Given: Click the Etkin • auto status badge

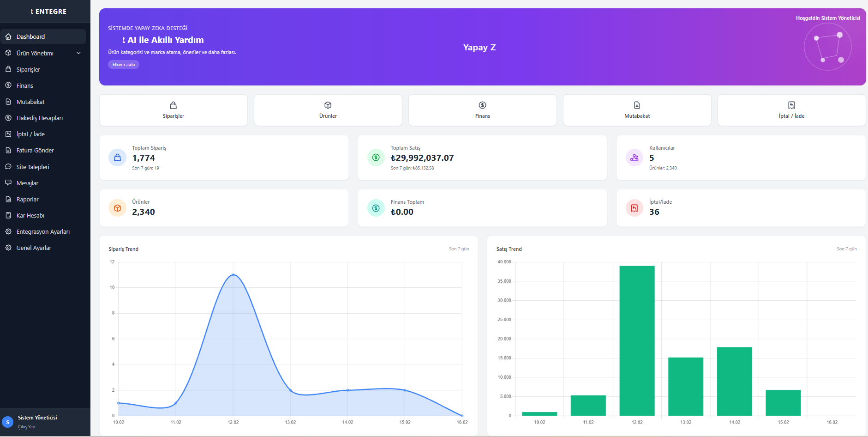Looking at the screenshot, I should (124, 65).
